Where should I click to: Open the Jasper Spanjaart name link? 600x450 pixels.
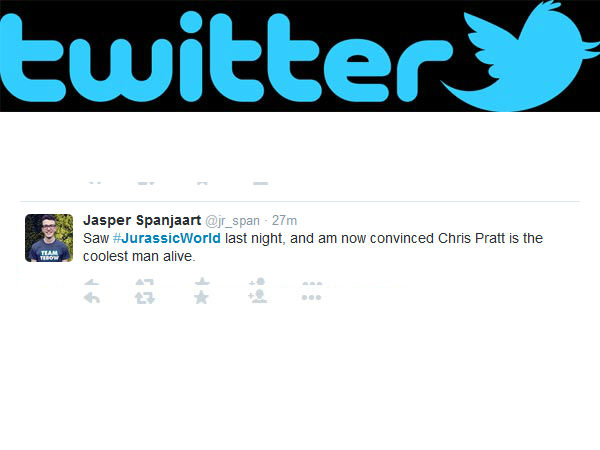(x=142, y=220)
